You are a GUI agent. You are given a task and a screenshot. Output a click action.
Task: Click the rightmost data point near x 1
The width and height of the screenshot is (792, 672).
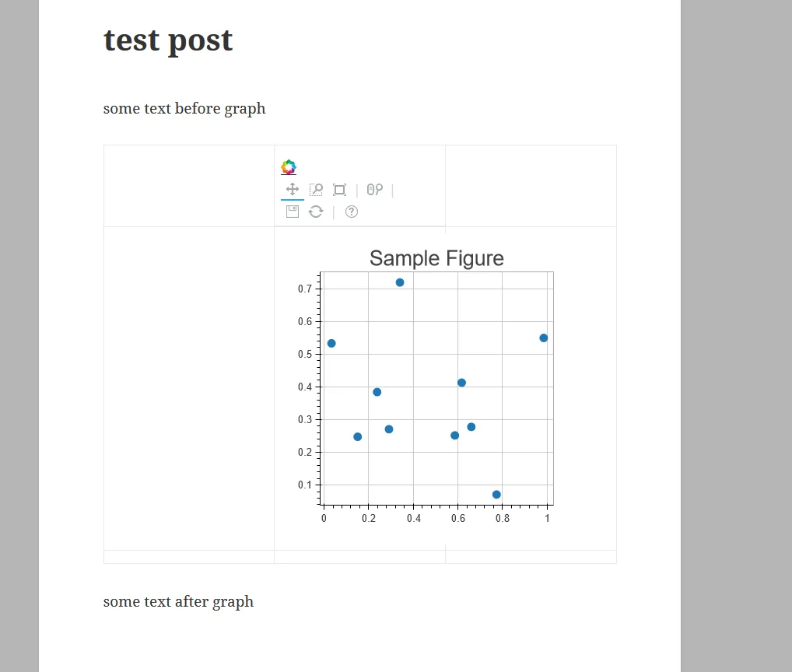pos(544,338)
